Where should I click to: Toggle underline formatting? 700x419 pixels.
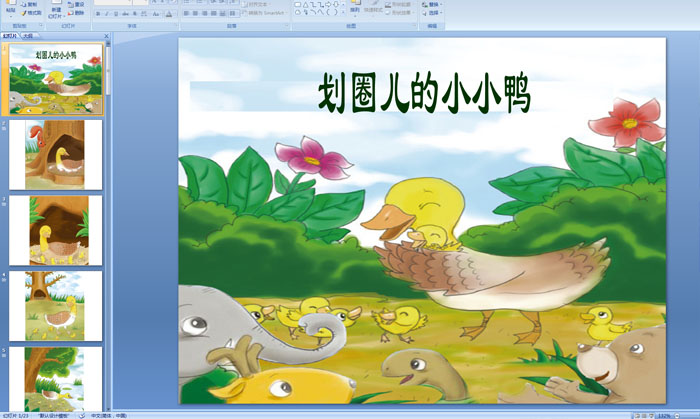116,14
